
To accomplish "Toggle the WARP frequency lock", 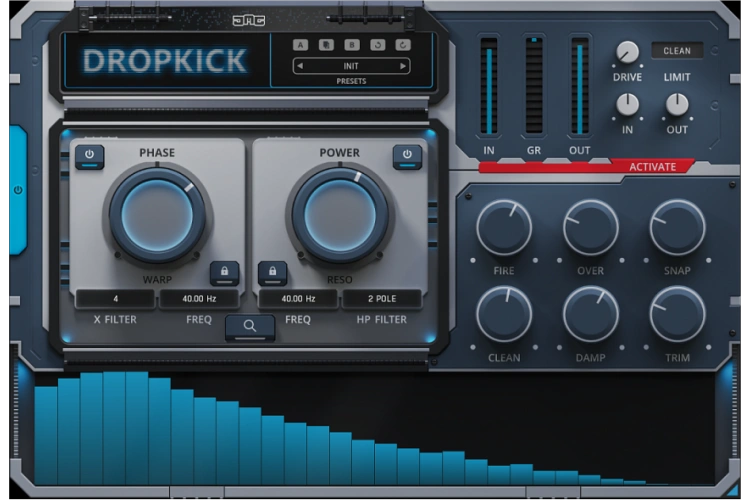I will click(x=224, y=273).
